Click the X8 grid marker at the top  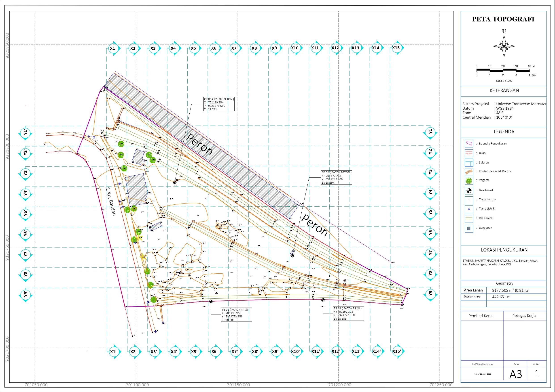coord(255,48)
